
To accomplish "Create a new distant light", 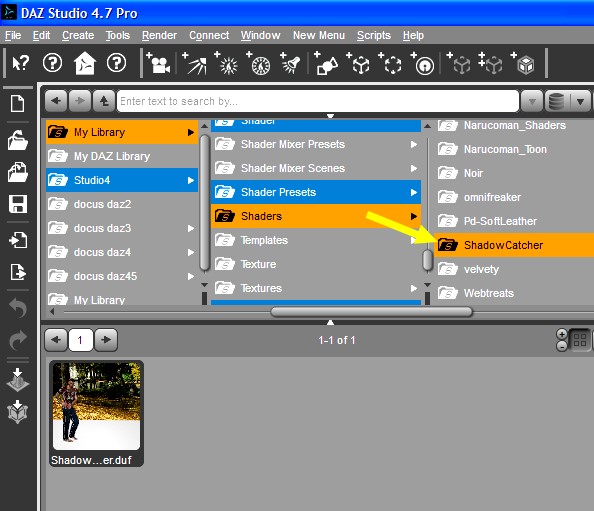I will 195,63.
